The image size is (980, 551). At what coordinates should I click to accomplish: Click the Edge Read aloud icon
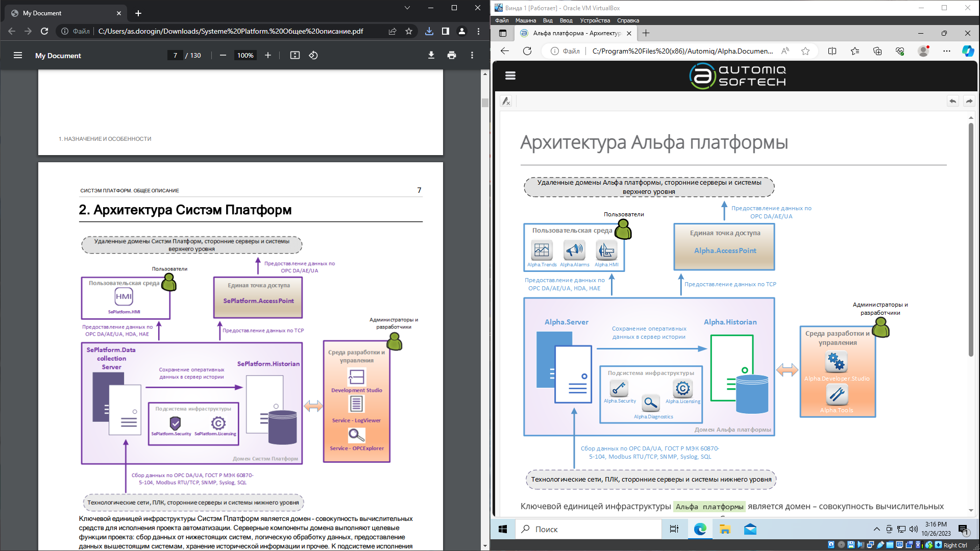[x=786, y=51]
